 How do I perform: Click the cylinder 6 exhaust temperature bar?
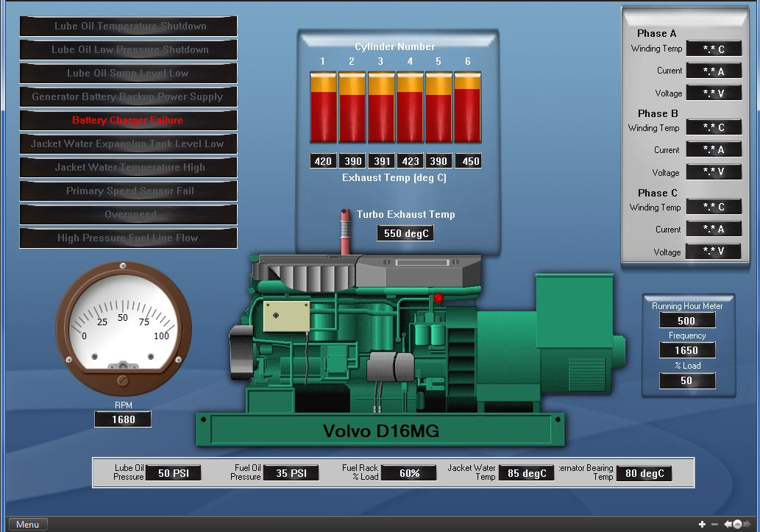coord(468,107)
